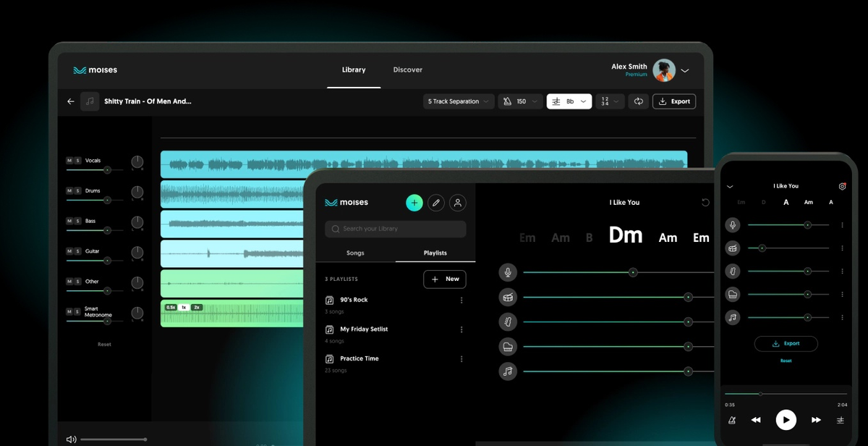The image size is (868, 446).
Task: Open the profile icon in tablet header
Action: click(458, 203)
